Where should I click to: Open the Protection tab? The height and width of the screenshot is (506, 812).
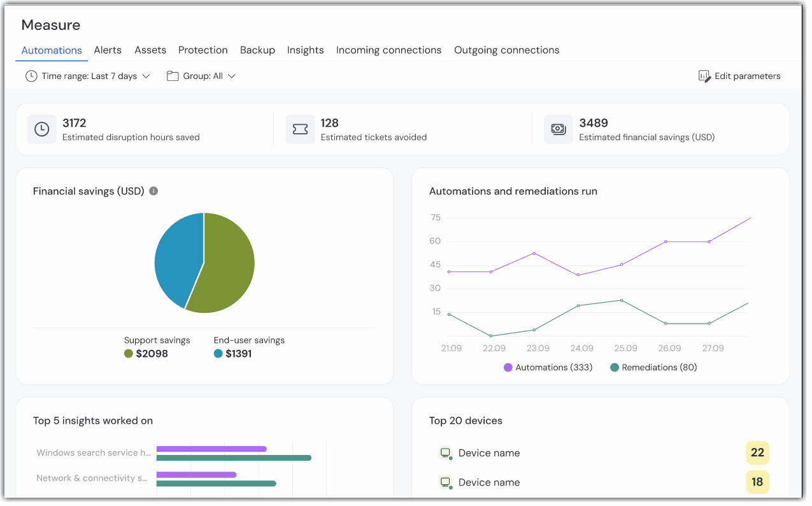tap(203, 50)
